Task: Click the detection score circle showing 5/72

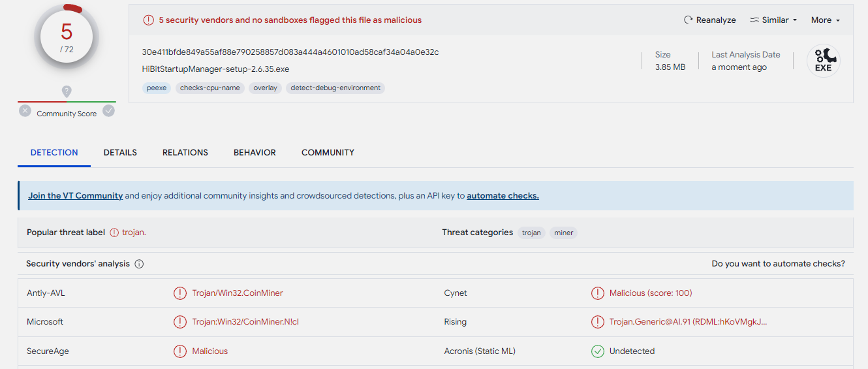Action: coord(67,38)
